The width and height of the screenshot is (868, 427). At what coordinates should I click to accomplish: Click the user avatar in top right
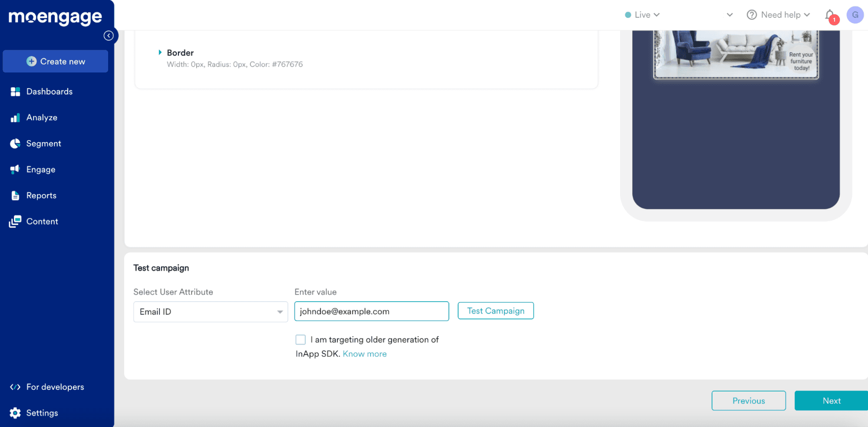pos(855,14)
